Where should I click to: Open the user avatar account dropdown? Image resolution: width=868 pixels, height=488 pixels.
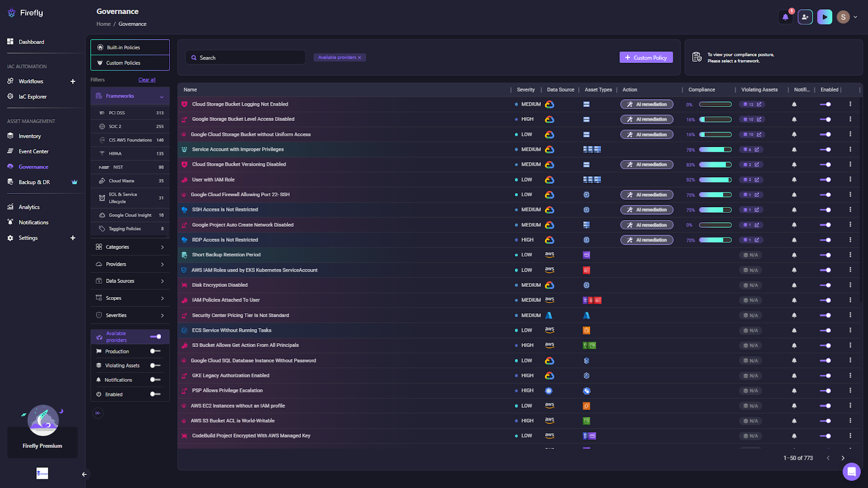point(847,17)
